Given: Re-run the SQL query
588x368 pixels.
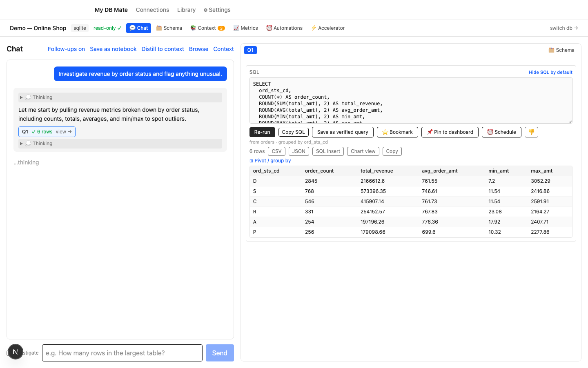Looking at the screenshot, I should coord(262,132).
